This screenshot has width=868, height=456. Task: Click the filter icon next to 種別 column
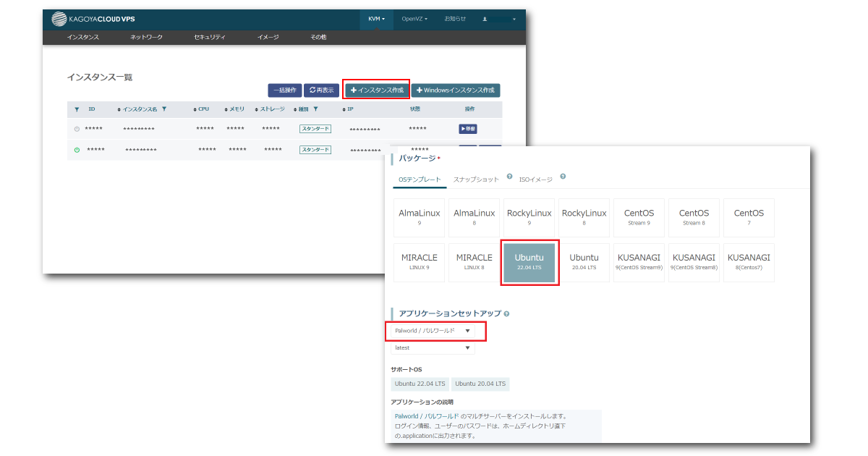click(315, 109)
